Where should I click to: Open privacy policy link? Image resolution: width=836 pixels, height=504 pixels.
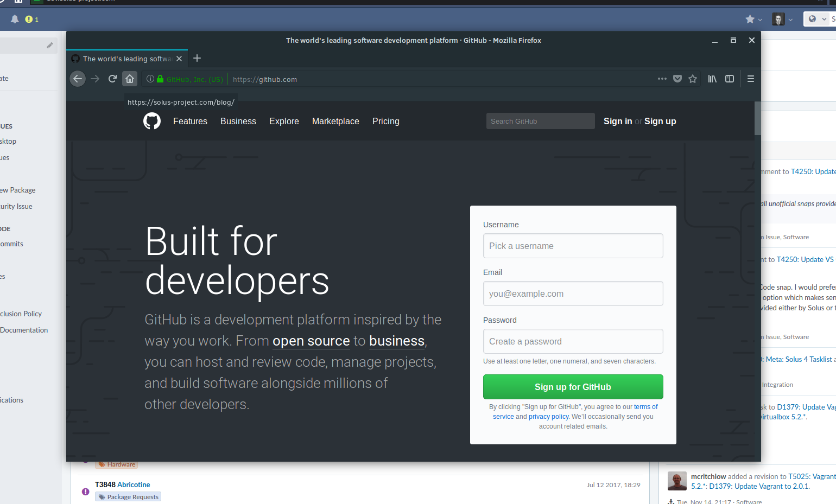549,417
